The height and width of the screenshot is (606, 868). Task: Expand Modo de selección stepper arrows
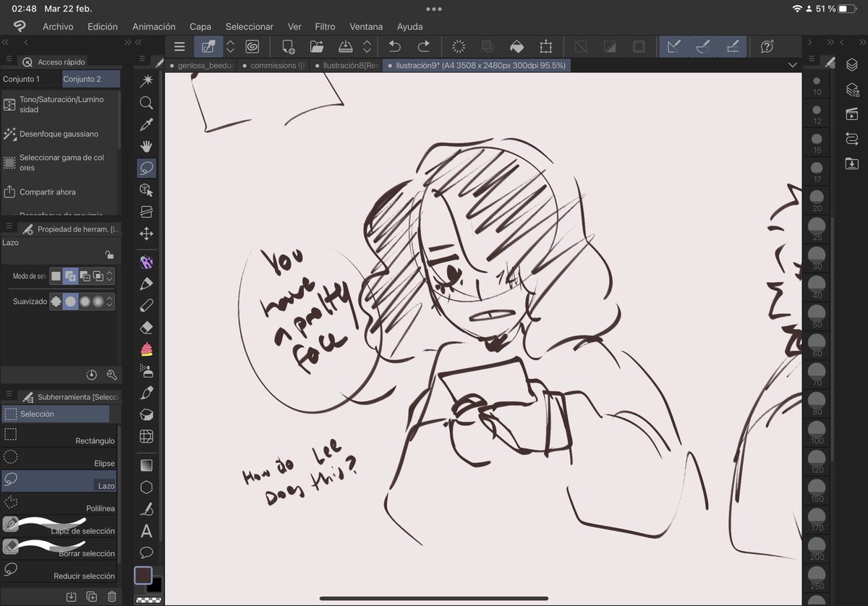pos(110,276)
